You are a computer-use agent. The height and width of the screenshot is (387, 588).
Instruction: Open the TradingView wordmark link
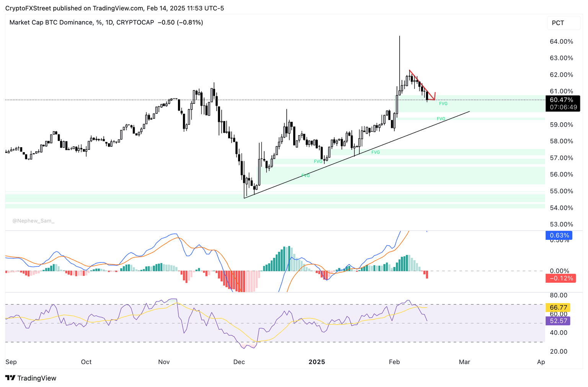(x=37, y=378)
